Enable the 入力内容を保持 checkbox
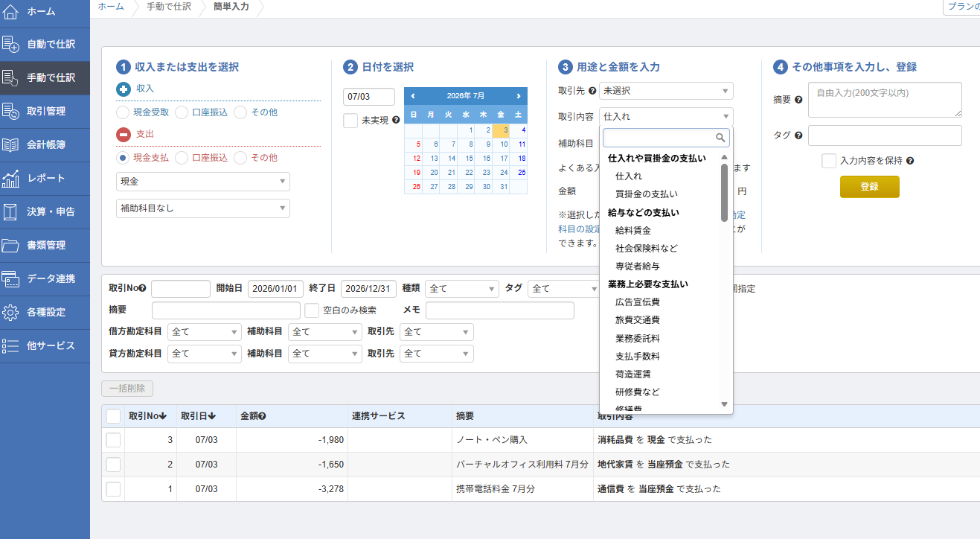 829,161
